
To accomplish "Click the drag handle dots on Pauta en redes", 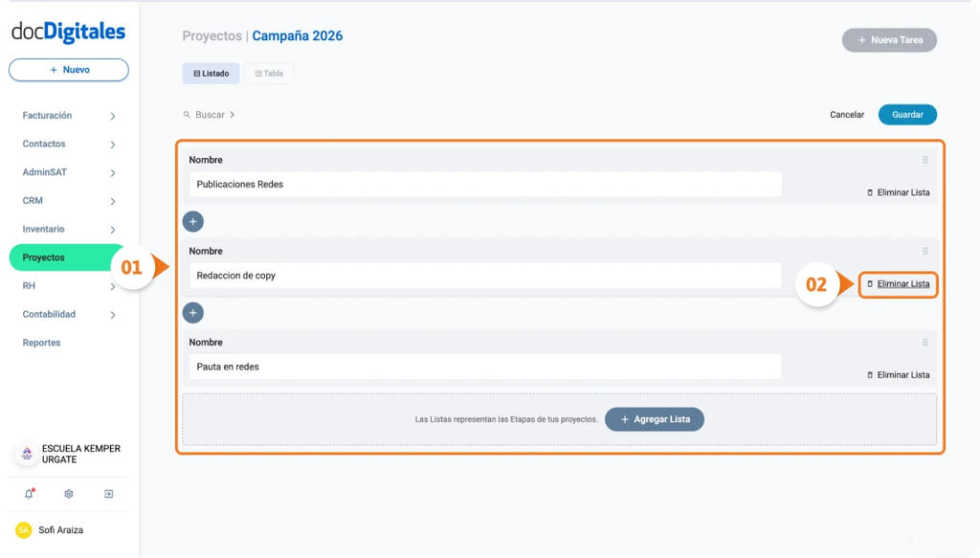I will pos(924,342).
